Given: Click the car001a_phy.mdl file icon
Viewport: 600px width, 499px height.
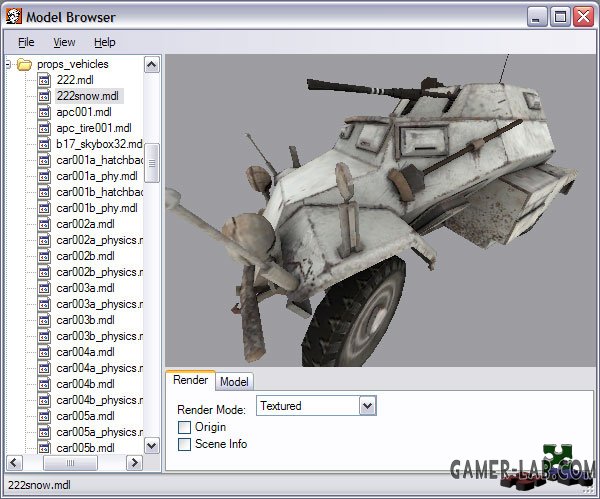Looking at the screenshot, I should [x=44, y=176].
